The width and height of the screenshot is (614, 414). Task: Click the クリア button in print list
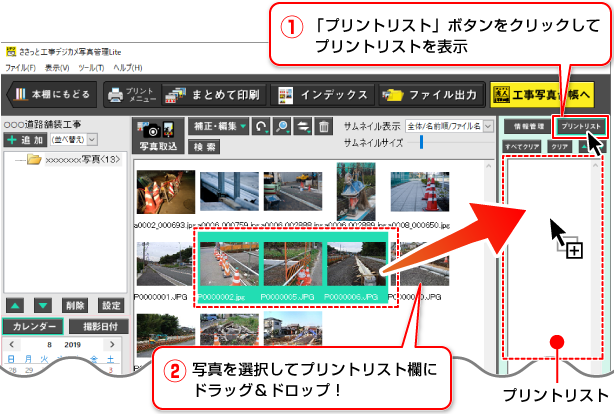pyautogui.click(x=560, y=147)
